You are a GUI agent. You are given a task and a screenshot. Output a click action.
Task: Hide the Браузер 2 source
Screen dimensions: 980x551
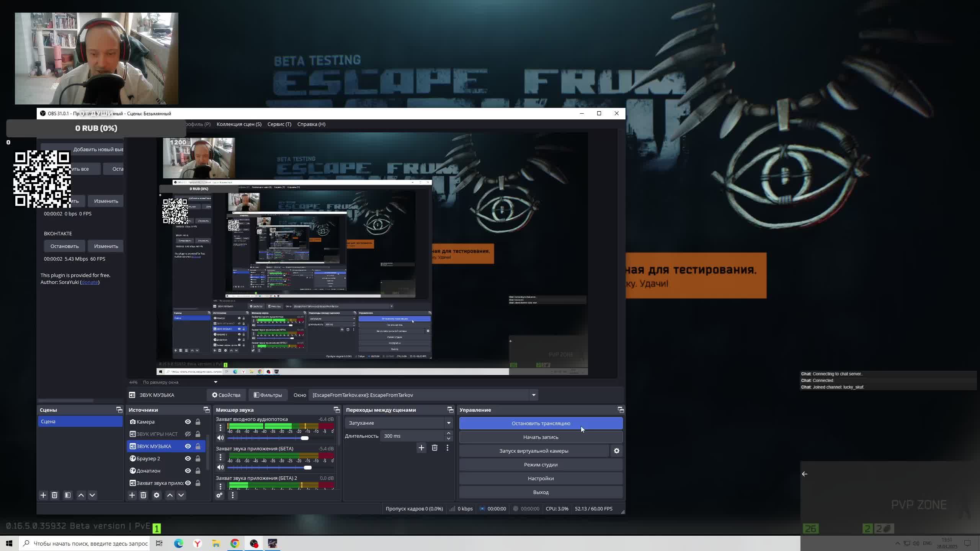click(x=188, y=458)
